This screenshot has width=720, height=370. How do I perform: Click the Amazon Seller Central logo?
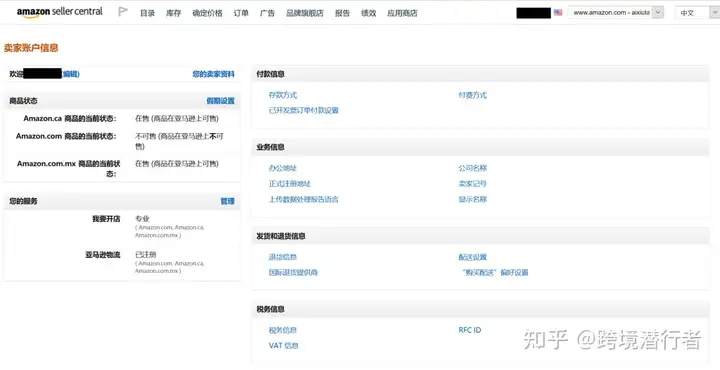(60, 12)
